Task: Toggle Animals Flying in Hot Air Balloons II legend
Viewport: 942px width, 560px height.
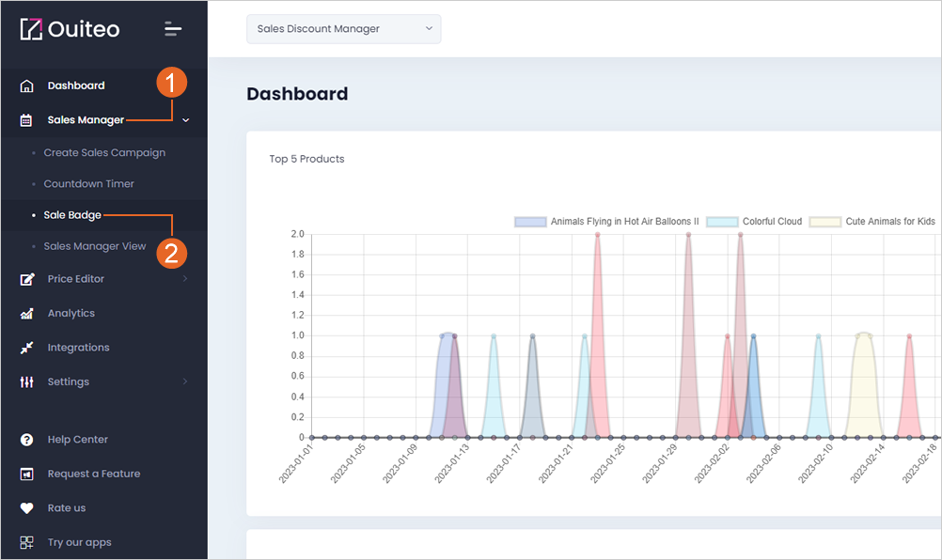Action: pyautogui.click(x=606, y=222)
